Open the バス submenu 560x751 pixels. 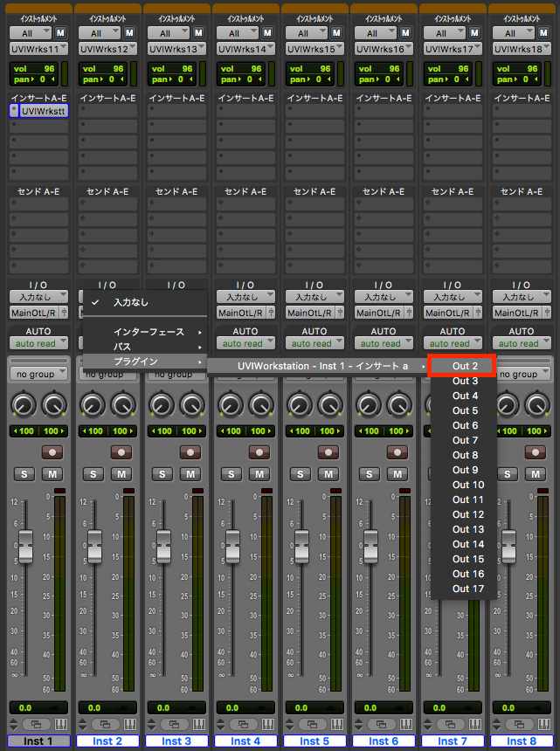(145, 347)
